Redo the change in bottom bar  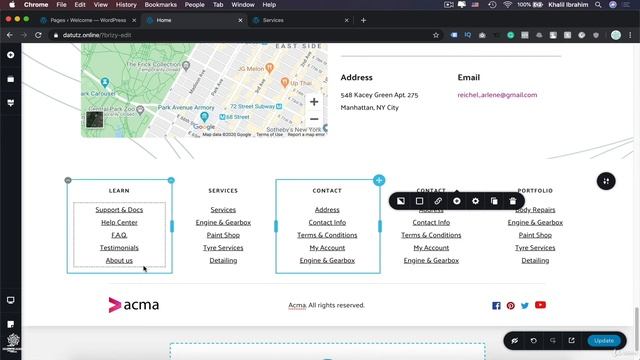pyautogui.click(x=553, y=340)
